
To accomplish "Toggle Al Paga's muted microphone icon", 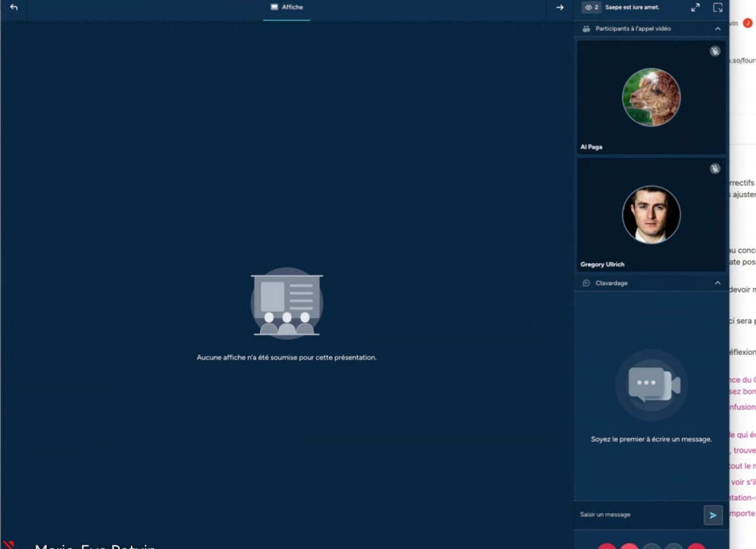I will coord(715,51).
